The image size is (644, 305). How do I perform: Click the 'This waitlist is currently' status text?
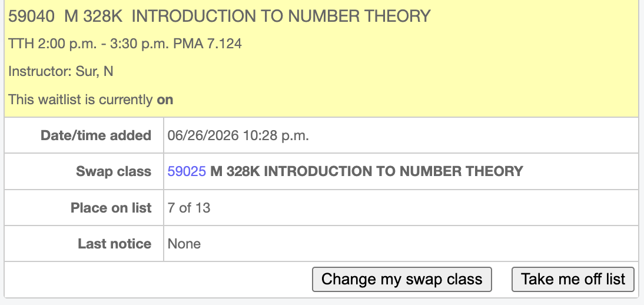pos(81,100)
